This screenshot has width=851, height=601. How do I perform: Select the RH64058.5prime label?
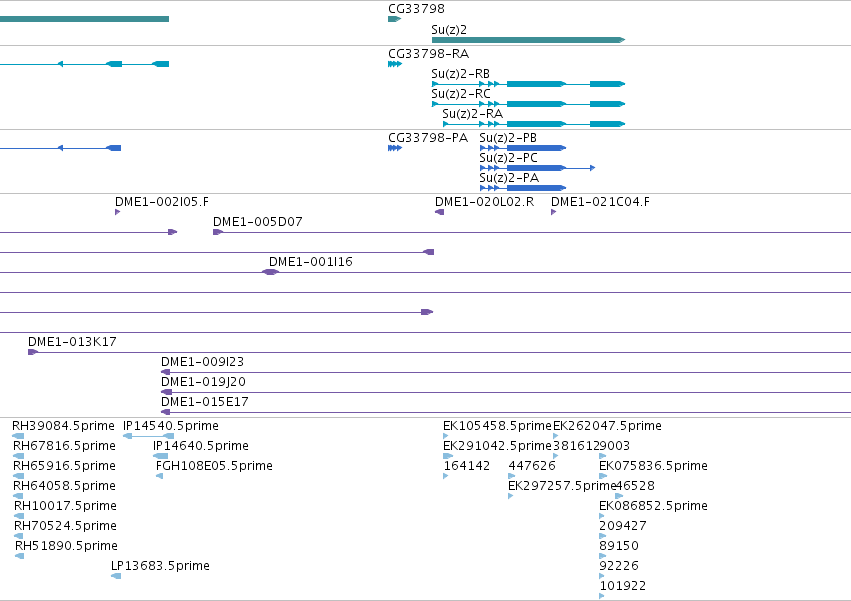(x=65, y=486)
